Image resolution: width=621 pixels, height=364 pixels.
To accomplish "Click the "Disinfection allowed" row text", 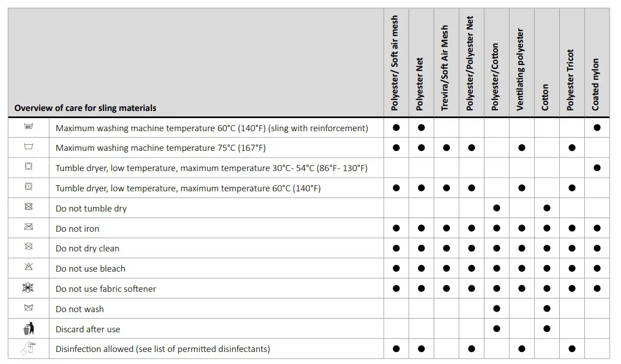I will (x=163, y=349).
